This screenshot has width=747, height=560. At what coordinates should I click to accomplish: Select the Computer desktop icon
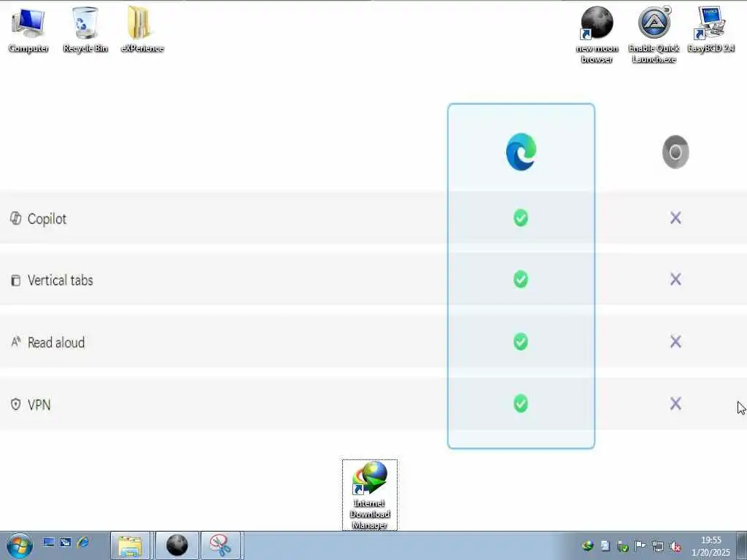(x=28, y=29)
